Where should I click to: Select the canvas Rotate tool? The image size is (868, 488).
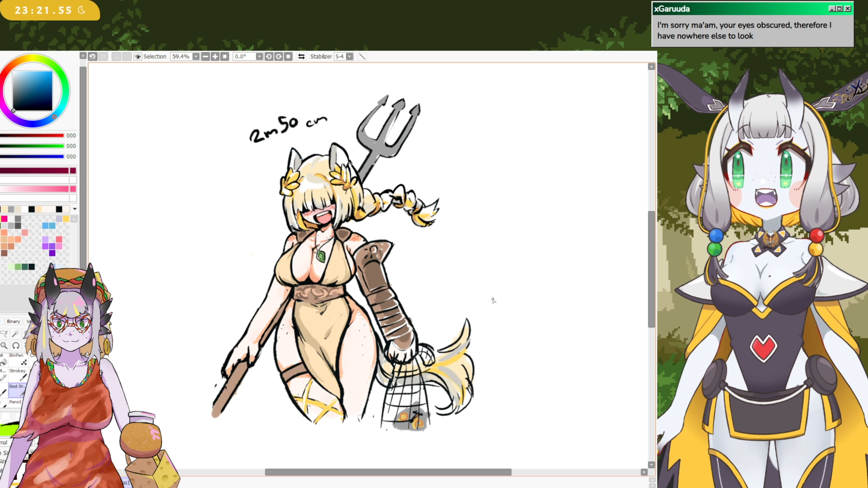click(x=16, y=346)
